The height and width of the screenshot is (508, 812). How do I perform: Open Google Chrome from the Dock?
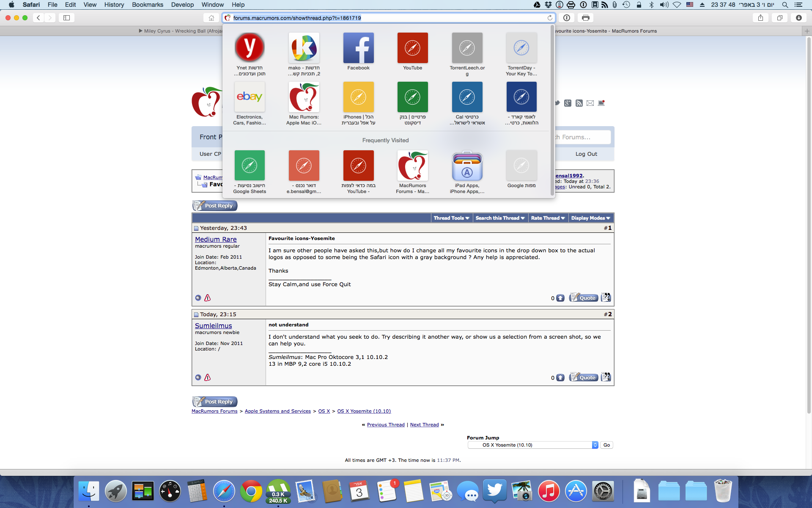click(251, 491)
